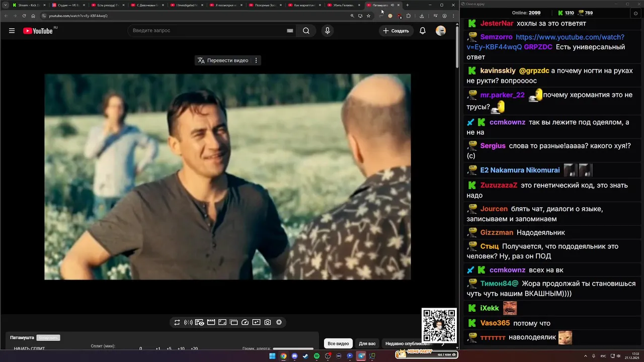Open Google Chrome from taskbar

pyautogui.click(x=283, y=356)
